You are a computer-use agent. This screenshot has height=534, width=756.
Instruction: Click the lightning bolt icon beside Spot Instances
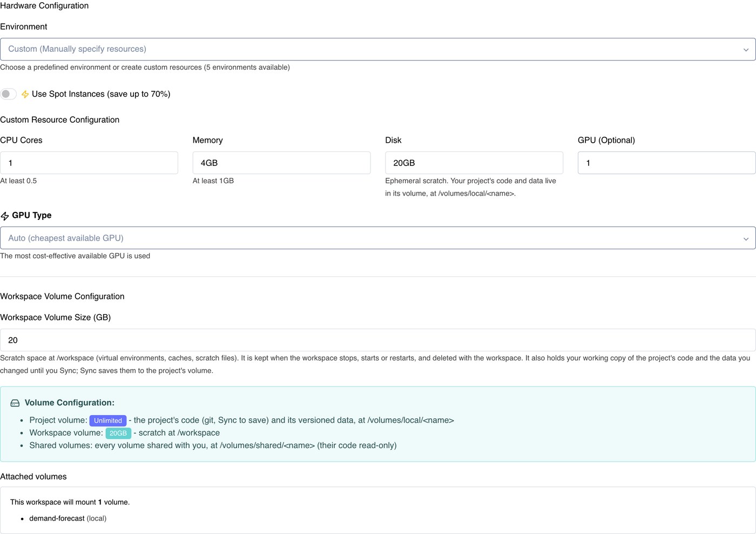(x=25, y=94)
